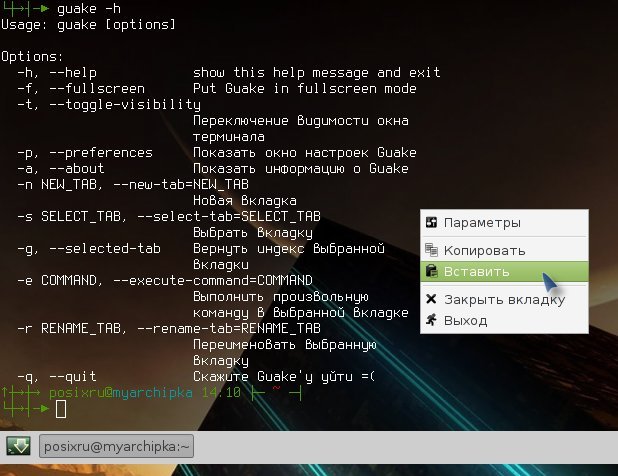
Task: Click the '-g, --selected-tab' option text
Action: (89, 249)
